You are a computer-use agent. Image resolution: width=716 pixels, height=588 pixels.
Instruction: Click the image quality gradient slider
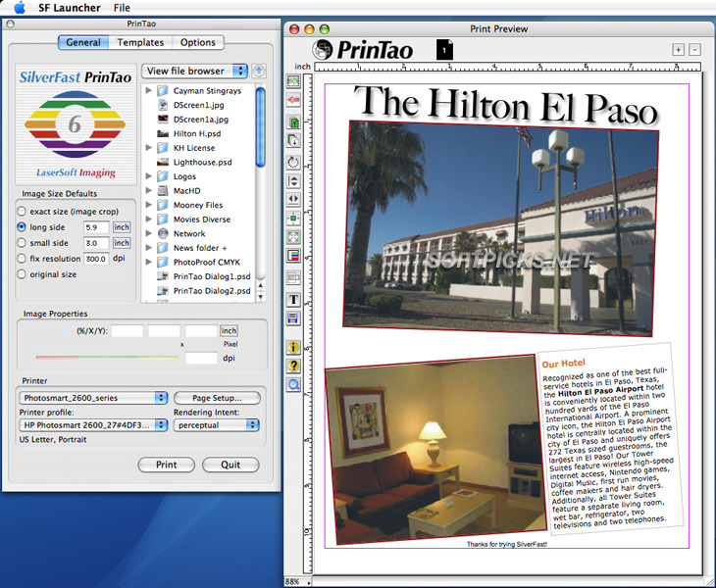tap(107, 358)
